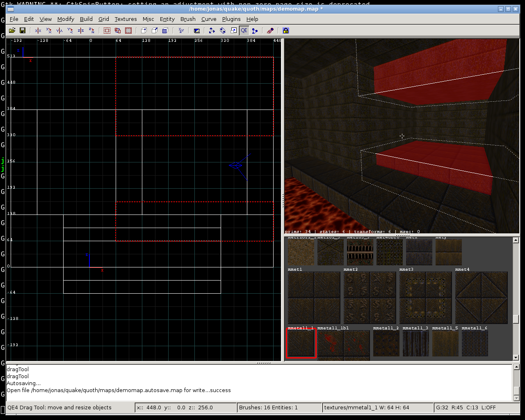Click the Select Complete Tall dashed-square icon

click(107, 30)
